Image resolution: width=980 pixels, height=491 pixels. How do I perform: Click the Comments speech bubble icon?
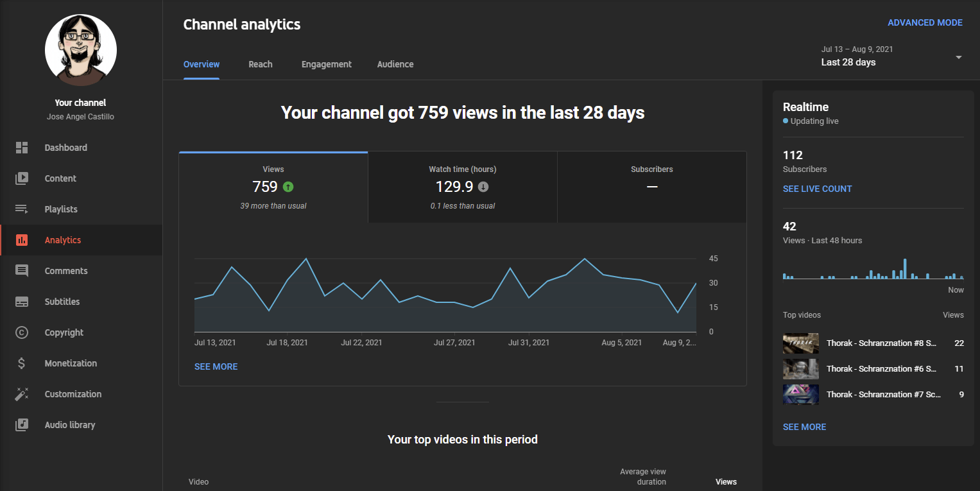(22, 271)
